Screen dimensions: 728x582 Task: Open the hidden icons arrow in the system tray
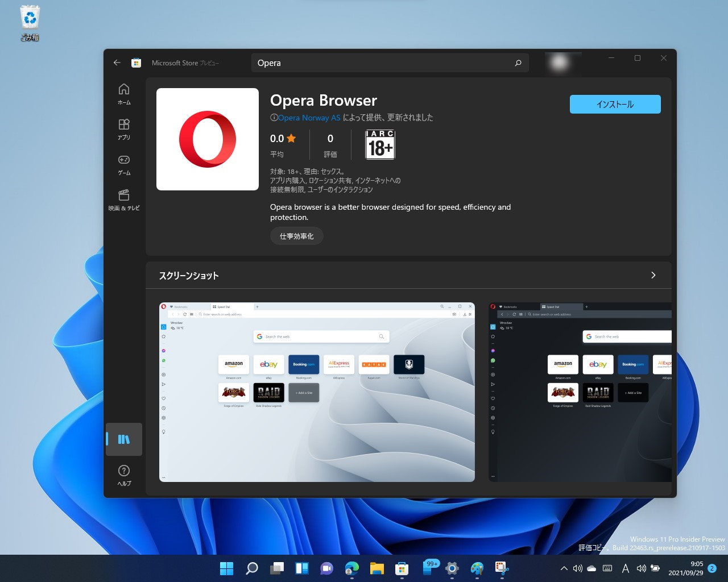click(x=564, y=568)
